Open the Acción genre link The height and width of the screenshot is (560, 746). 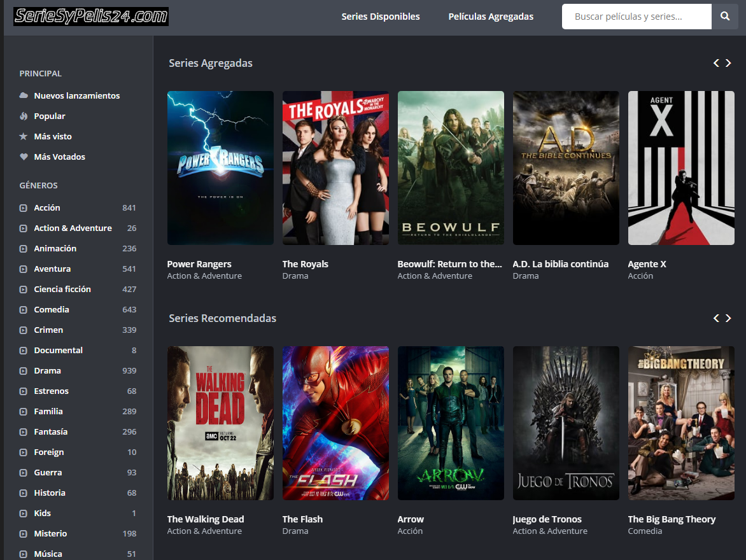(x=47, y=208)
